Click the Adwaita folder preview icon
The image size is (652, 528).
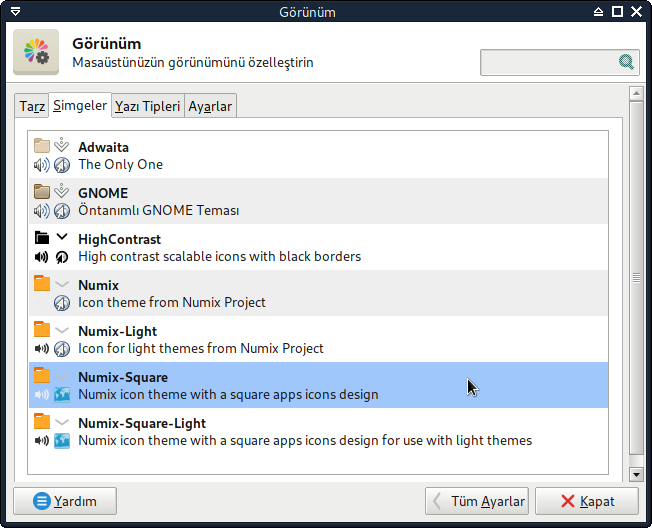point(42,146)
